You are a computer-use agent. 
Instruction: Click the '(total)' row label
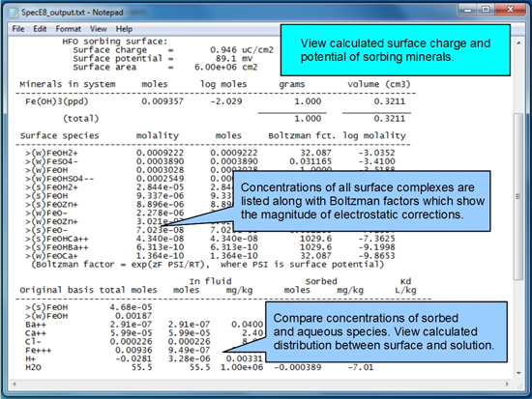click(x=80, y=119)
